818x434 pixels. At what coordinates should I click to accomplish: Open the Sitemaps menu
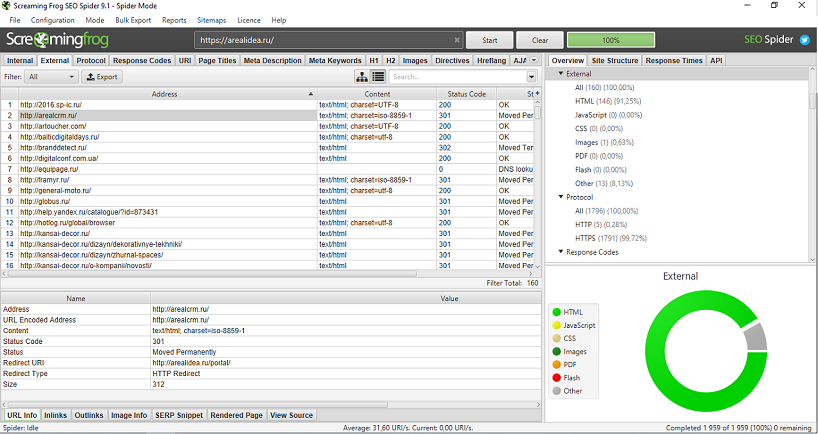click(x=211, y=20)
